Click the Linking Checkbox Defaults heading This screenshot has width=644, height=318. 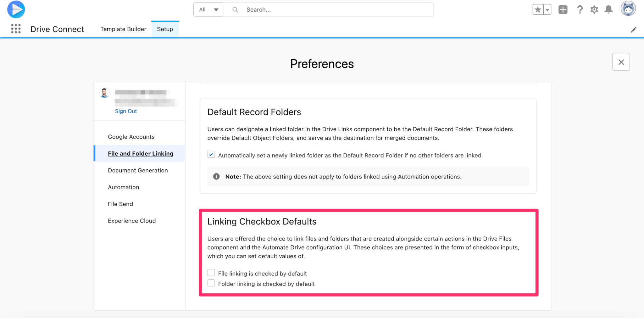pos(262,222)
